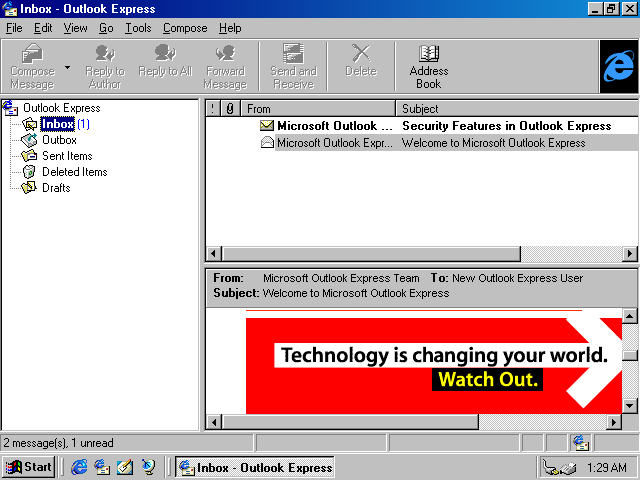Screen dimensions: 640x480
Task: Click the preview pane horizontal scrollbar thumb
Action: pos(350,422)
